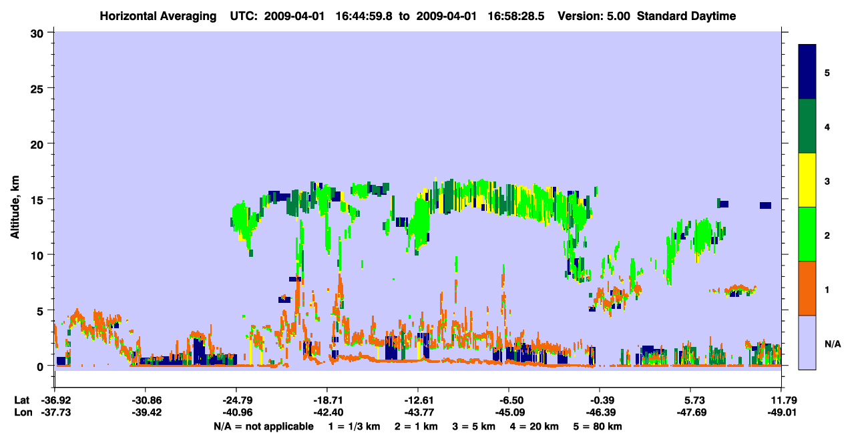Click 'Standard Daytime' text in title
The image size is (868, 445).
(x=686, y=16)
